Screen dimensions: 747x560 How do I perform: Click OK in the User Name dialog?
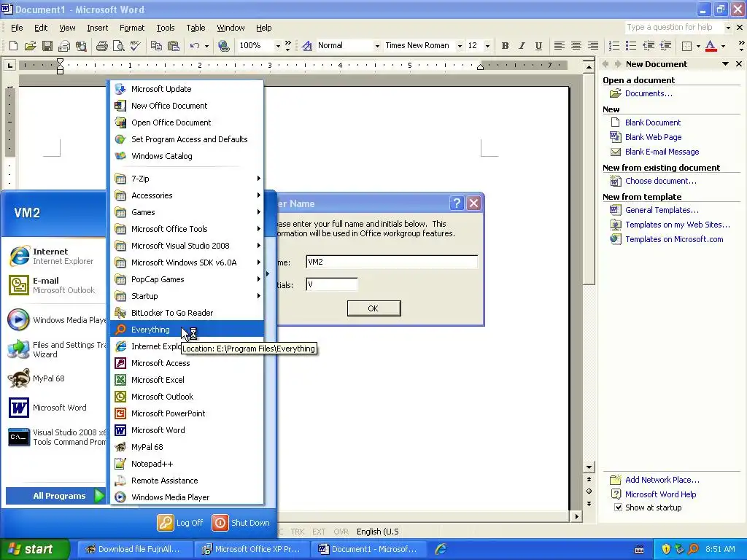(x=373, y=308)
